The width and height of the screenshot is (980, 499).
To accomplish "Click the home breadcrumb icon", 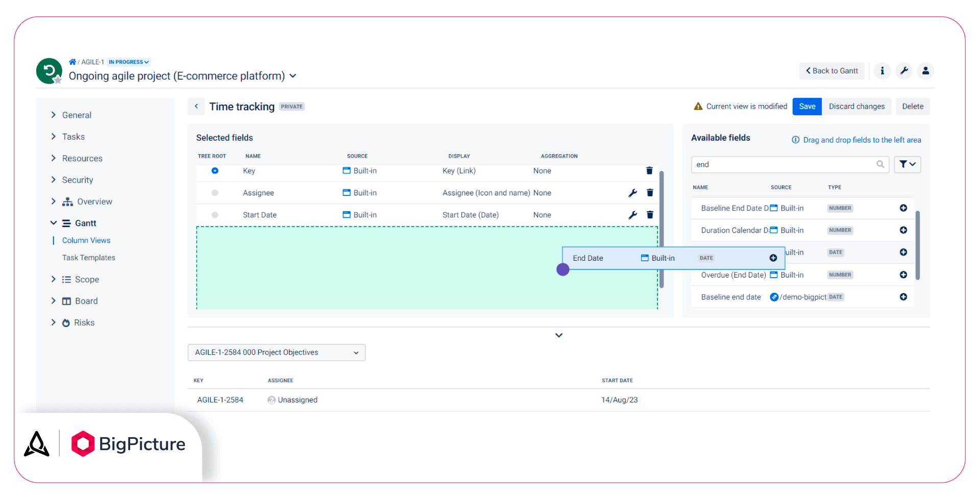I will pyautogui.click(x=72, y=62).
